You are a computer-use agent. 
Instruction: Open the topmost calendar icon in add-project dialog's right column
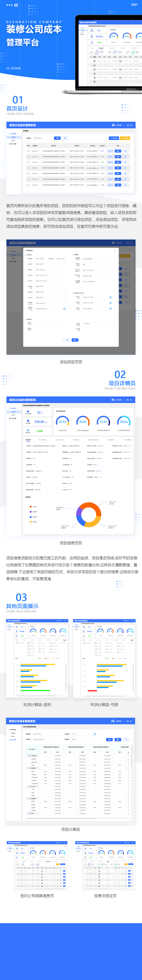pyautogui.click(x=110, y=298)
